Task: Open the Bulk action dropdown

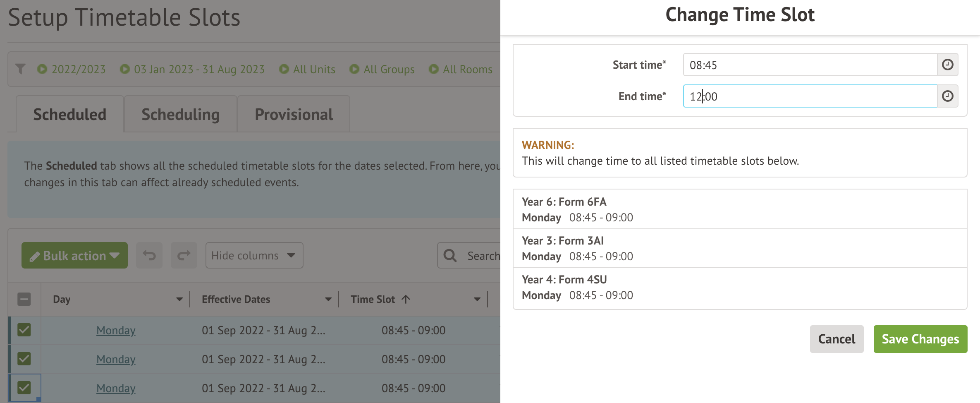Action: 74,255
